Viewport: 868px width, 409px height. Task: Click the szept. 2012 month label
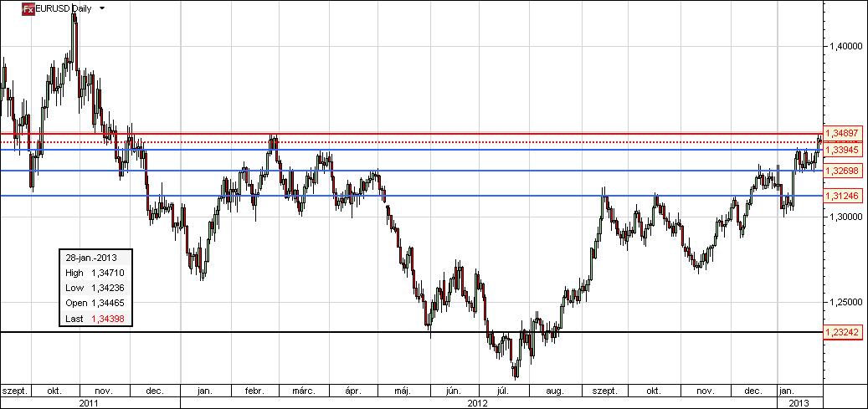pos(604,391)
